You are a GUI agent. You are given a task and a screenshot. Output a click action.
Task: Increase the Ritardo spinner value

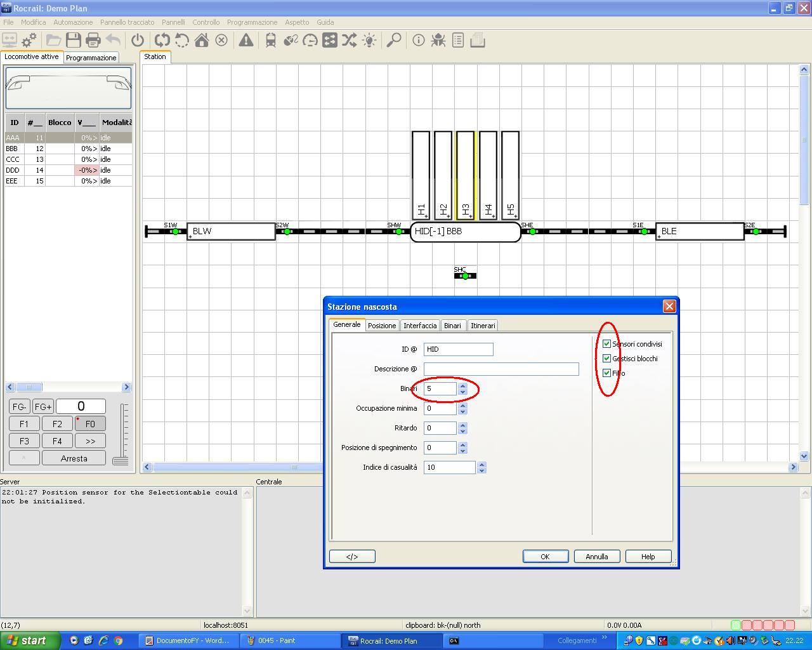[x=462, y=425]
